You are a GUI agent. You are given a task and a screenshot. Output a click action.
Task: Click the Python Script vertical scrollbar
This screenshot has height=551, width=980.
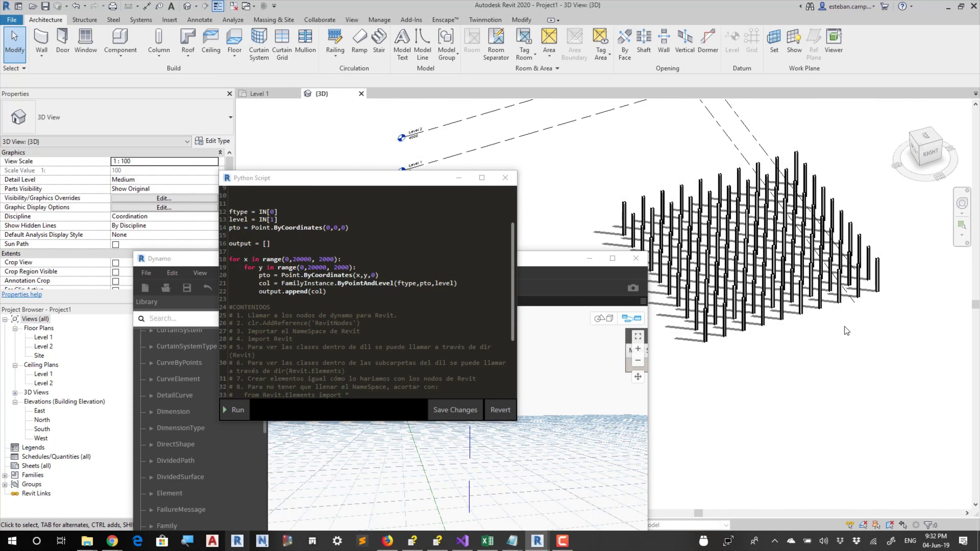pyautogui.click(x=512, y=281)
